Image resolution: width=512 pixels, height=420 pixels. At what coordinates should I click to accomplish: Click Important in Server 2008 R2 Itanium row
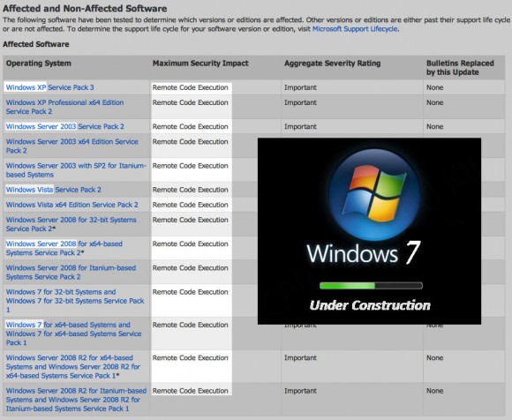click(x=300, y=391)
